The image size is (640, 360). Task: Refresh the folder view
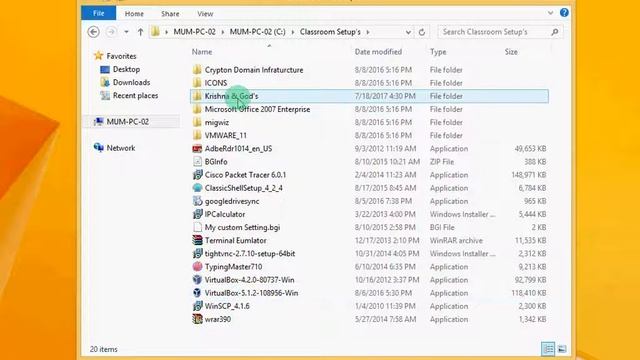pyautogui.click(x=422, y=32)
